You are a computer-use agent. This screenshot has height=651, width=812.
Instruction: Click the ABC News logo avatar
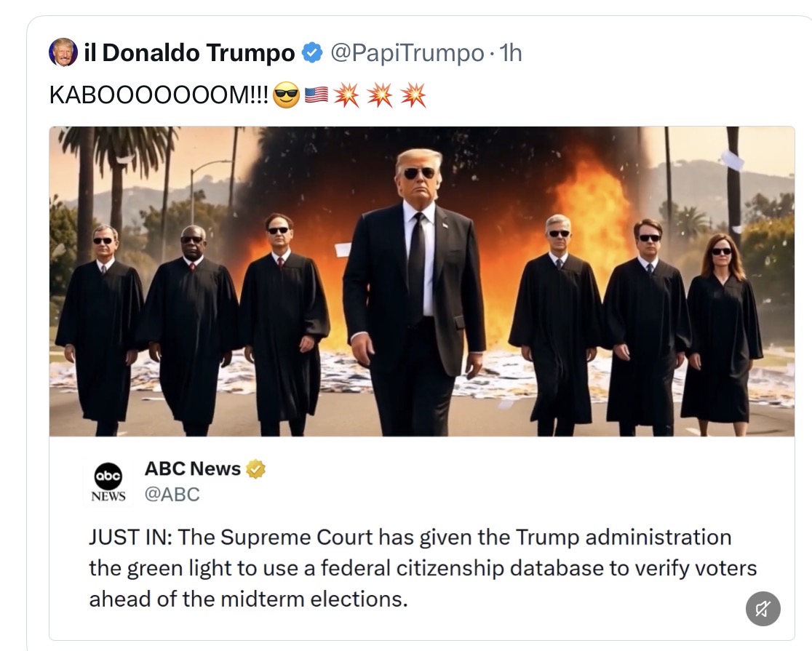tap(108, 481)
